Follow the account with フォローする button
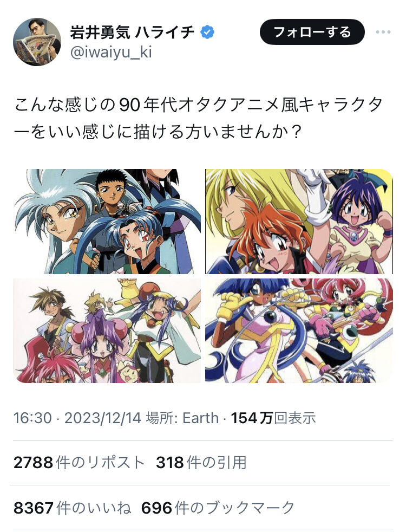 [312, 32]
